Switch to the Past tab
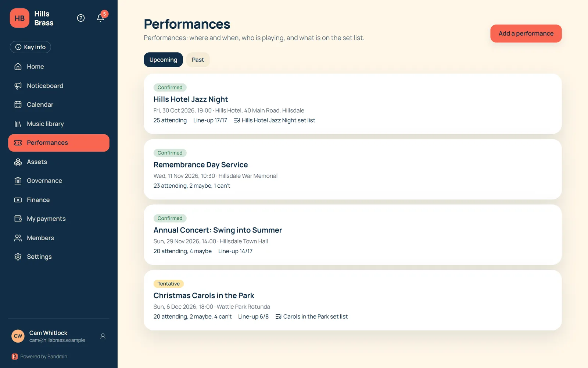The width and height of the screenshot is (588, 368). coord(198,60)
